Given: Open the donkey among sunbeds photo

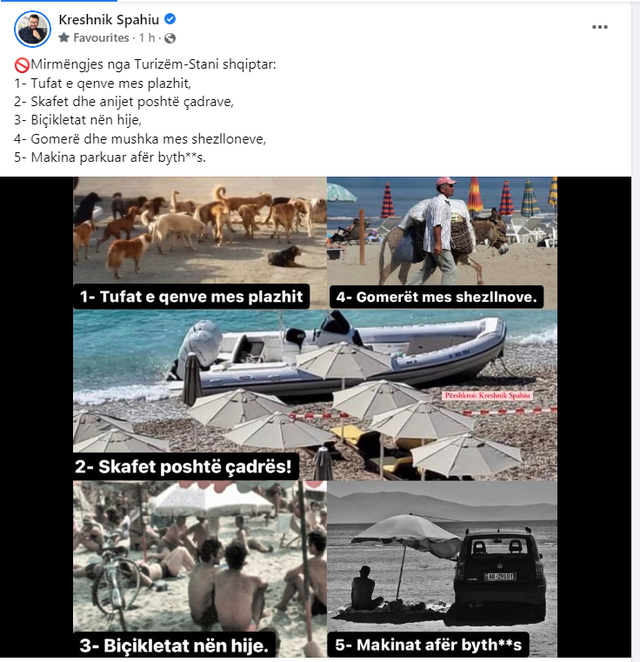Looking at the screenshot, I should (442, 231).
